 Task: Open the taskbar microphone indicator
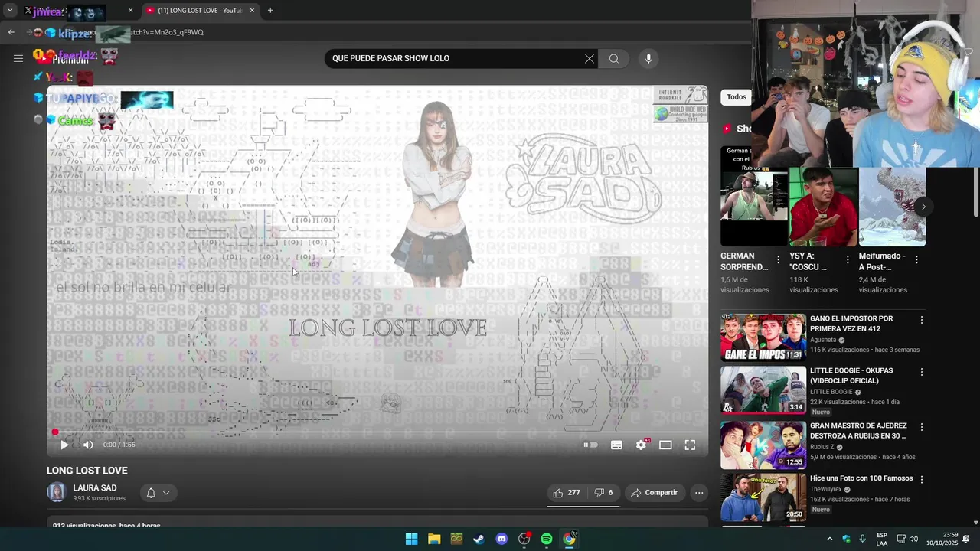862,539
